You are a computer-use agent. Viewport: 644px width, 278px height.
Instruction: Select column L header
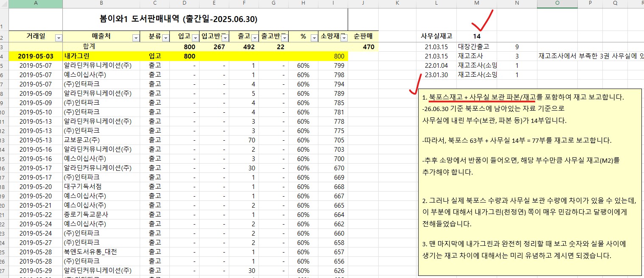pos(436,4)
